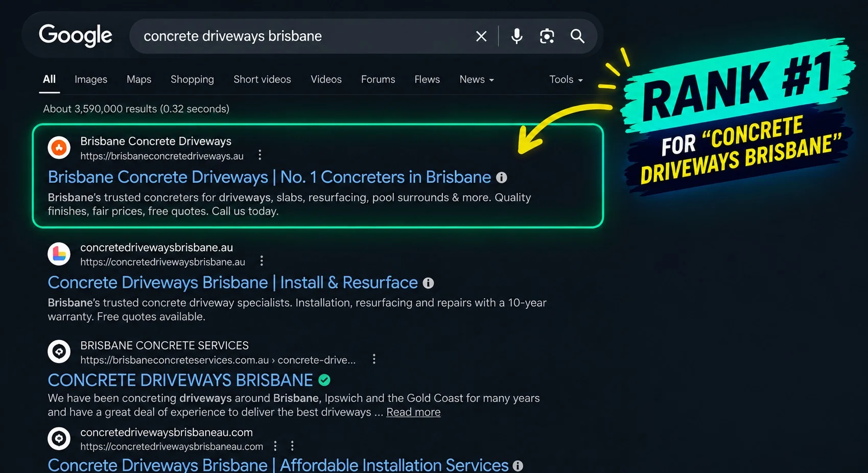Click info icon beside Install & Resurface title
Screen dimensions: 868x473
(428, 283)
